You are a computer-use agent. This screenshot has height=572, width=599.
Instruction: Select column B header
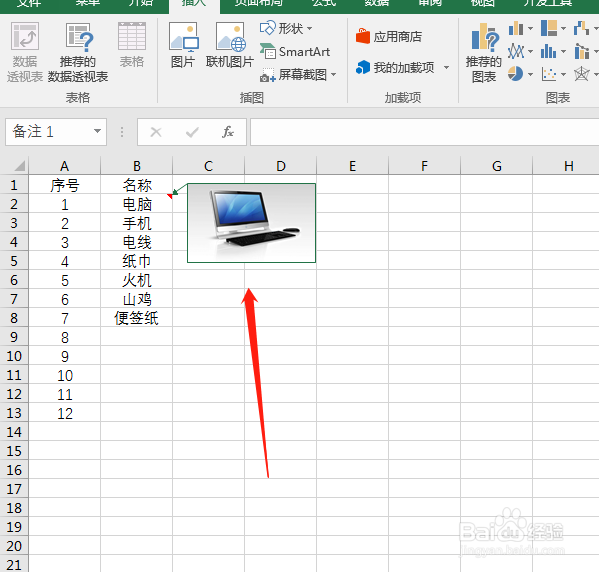(137, 166)
